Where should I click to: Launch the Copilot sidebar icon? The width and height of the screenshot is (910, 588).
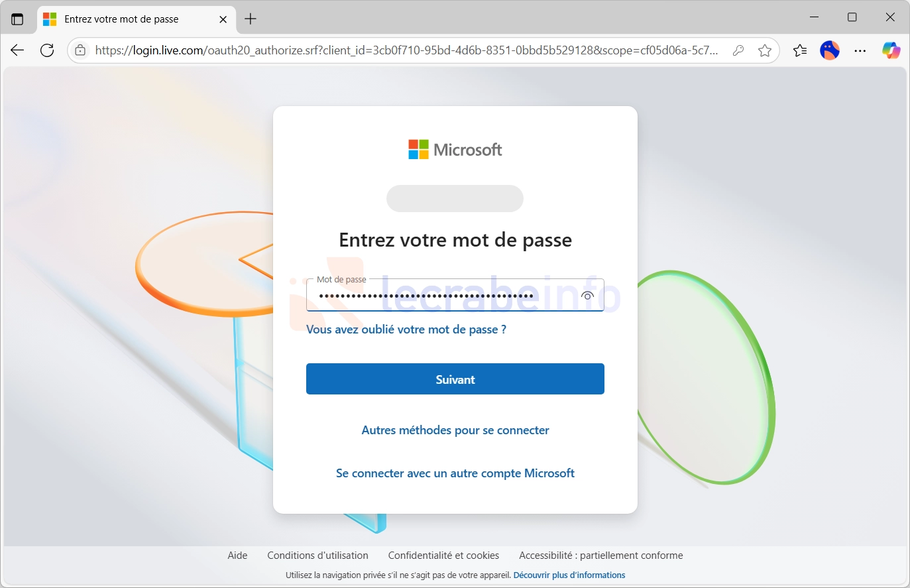pyautogui.click(x=891, y=50)
